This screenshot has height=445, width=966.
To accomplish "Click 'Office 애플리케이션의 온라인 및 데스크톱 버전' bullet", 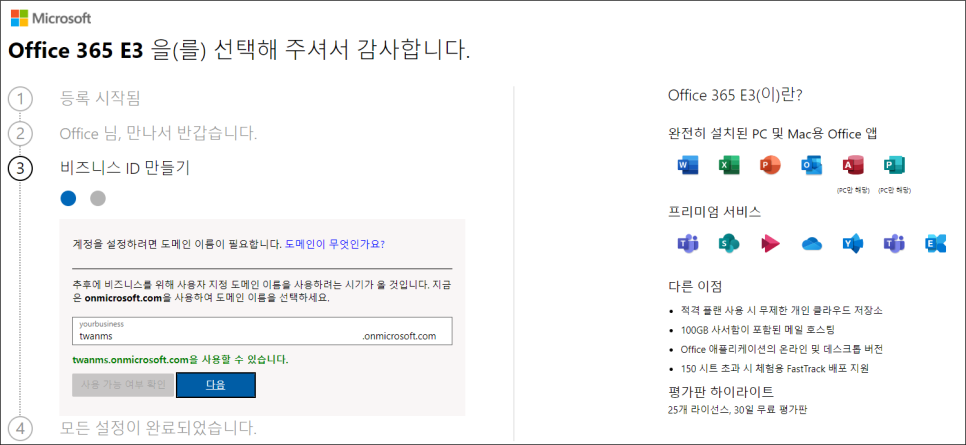I will (782, 349).
